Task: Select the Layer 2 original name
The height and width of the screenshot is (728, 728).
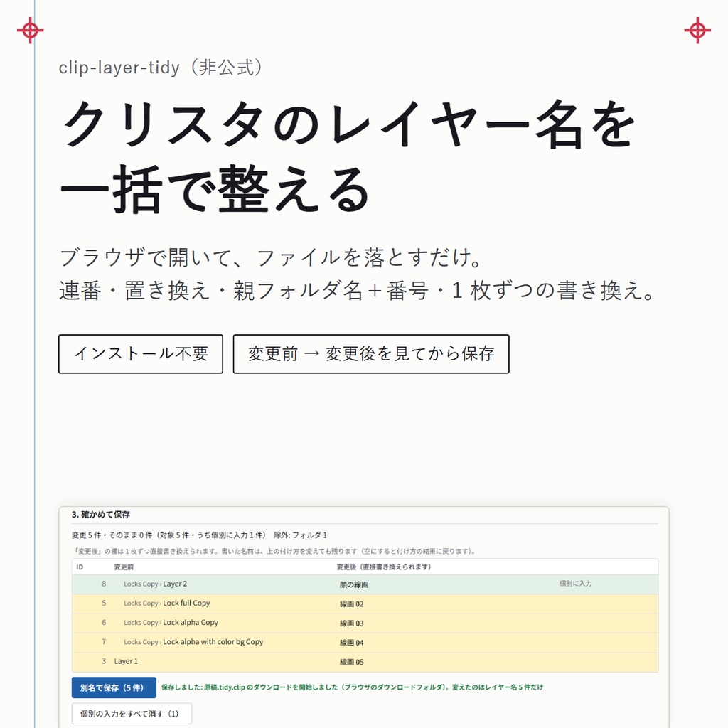Action: 175,584
